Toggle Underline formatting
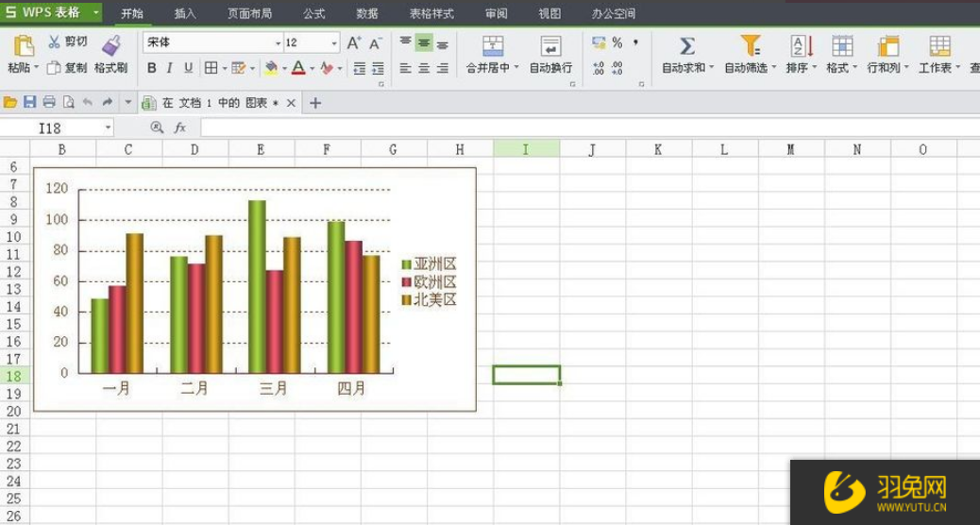 [188, 68]
